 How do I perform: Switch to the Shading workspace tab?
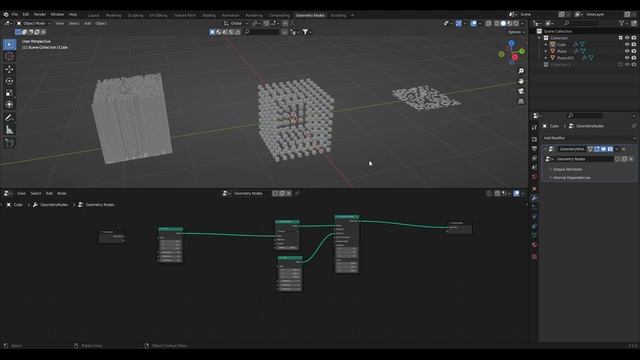209,15
